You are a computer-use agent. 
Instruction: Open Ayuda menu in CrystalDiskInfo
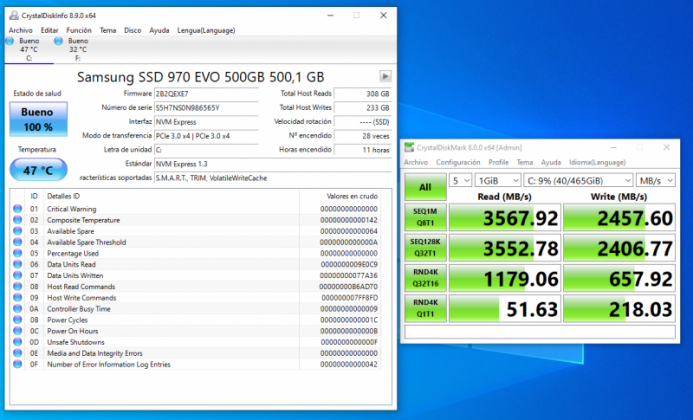[x=159, y=30]
